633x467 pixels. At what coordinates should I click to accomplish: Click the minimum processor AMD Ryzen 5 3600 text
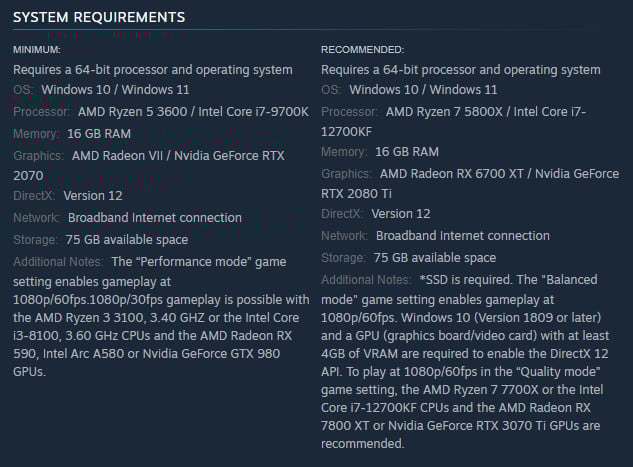124,112
